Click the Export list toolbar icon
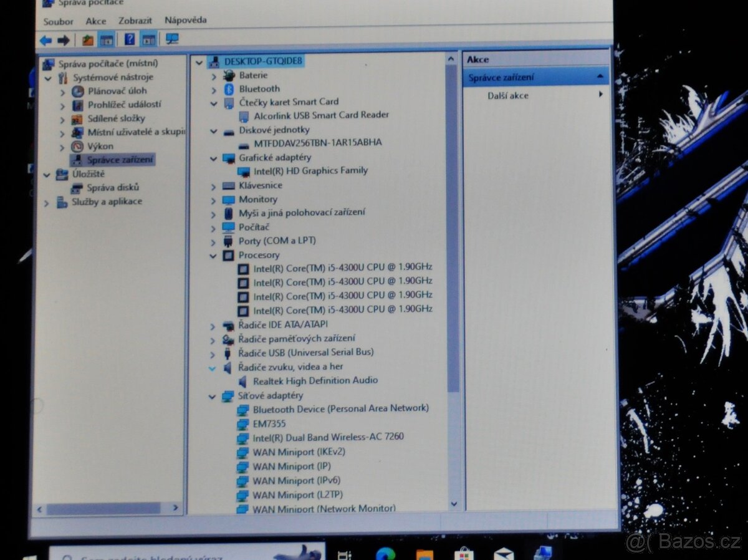 (x=87, y=40)
